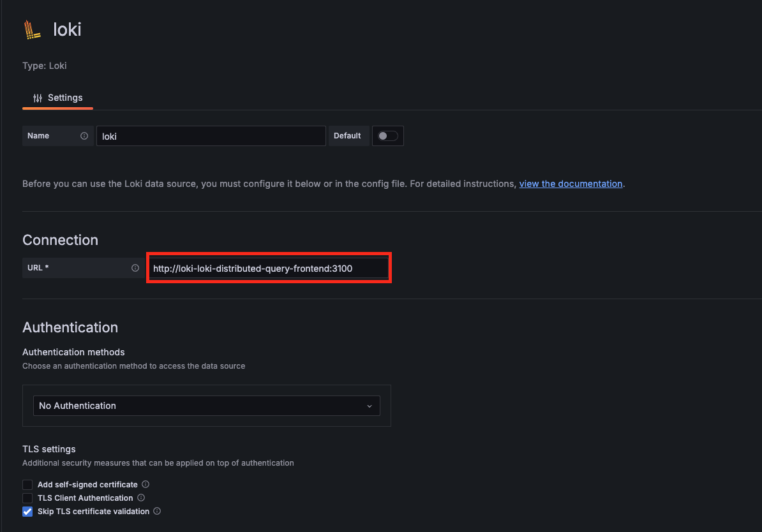762x532 pixels.
Task: Open the No Authentication dropdown
Action: (x=207, y=406)
